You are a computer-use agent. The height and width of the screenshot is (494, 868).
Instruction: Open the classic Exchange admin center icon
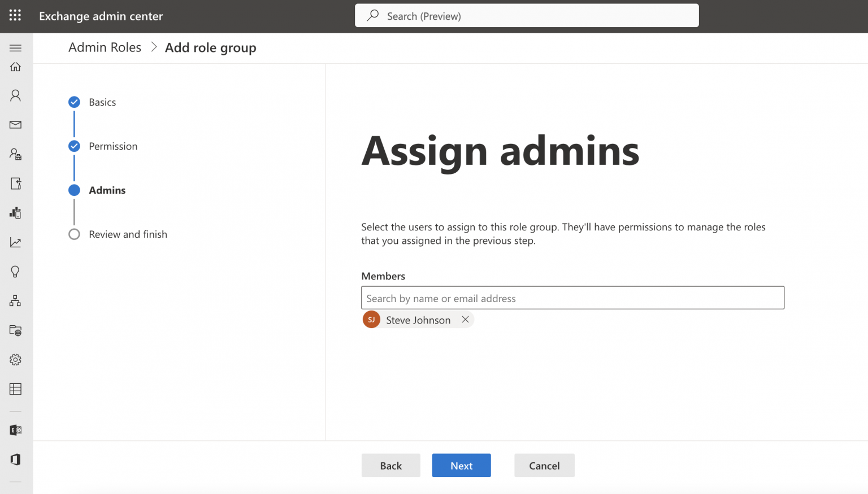(15, 430)
